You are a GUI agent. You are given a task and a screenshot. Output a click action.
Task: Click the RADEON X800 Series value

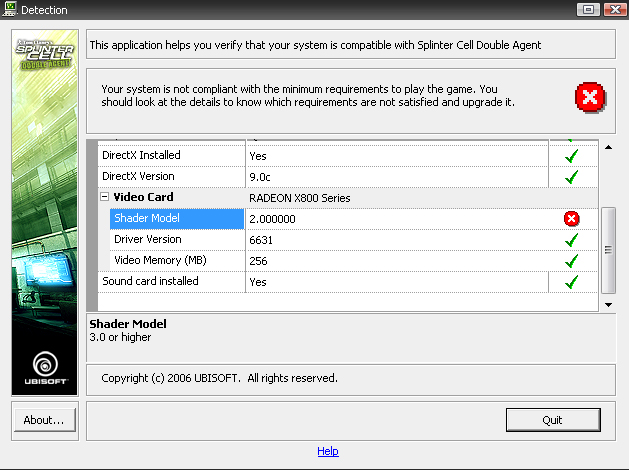300,198
